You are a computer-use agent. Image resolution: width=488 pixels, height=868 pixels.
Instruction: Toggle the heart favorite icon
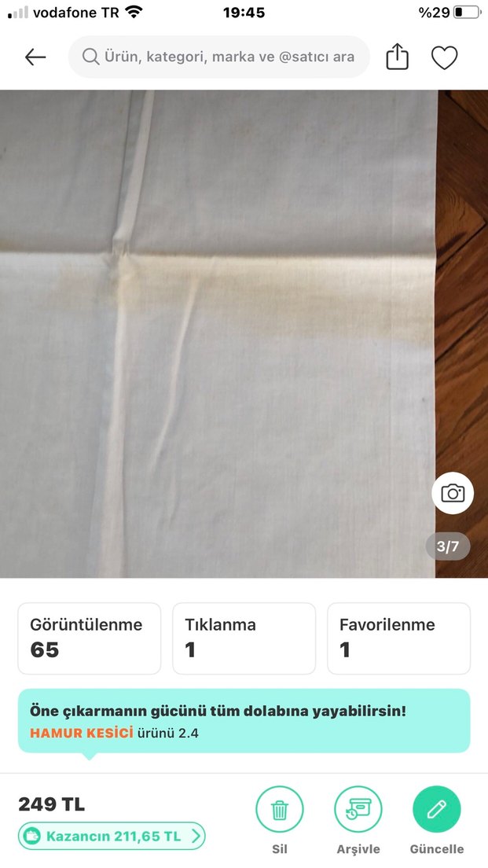(x=444, y=57)
